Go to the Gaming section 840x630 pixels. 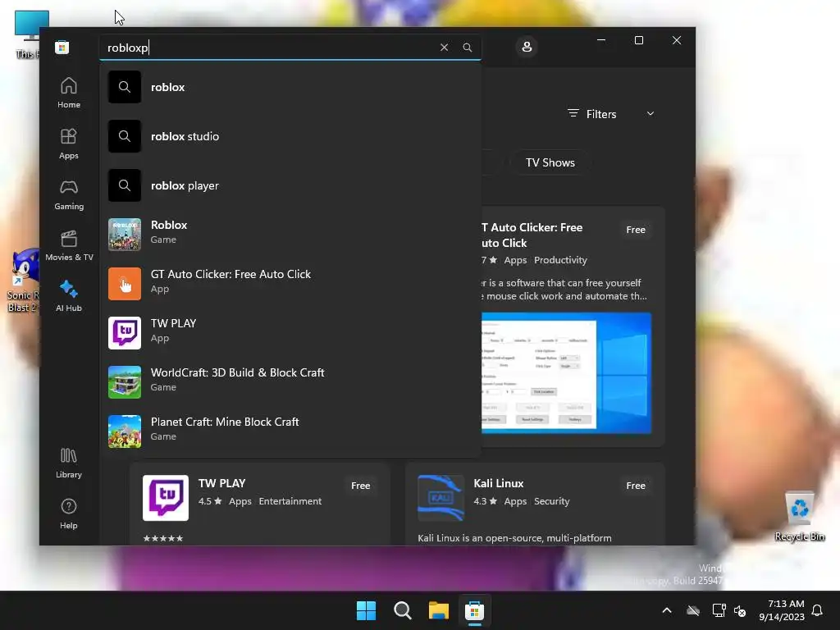(x=69, y=194)
